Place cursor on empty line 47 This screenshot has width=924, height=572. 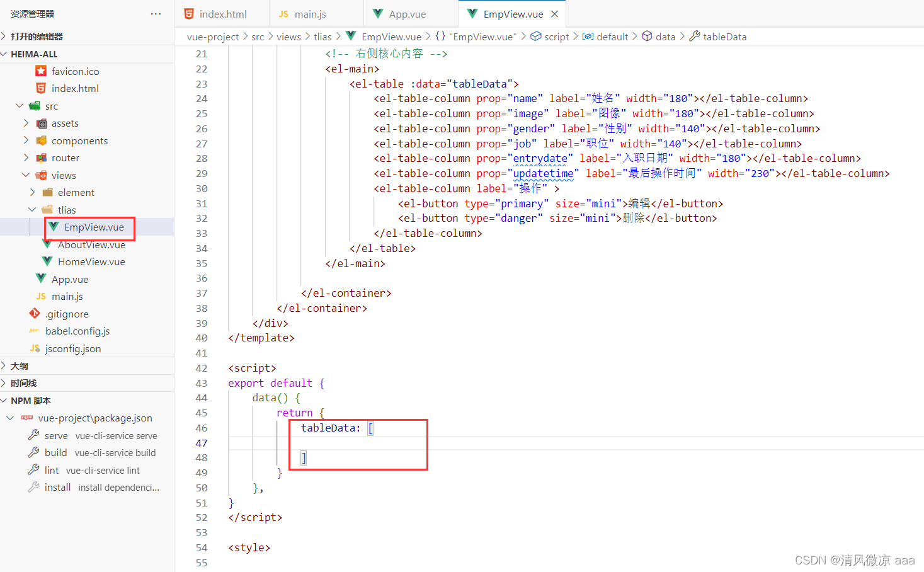(x=576, y=443)
